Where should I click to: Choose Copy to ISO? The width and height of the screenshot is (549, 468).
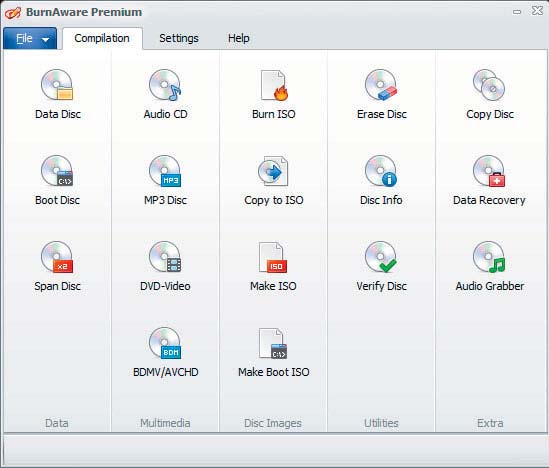click(x=273, y=181)
